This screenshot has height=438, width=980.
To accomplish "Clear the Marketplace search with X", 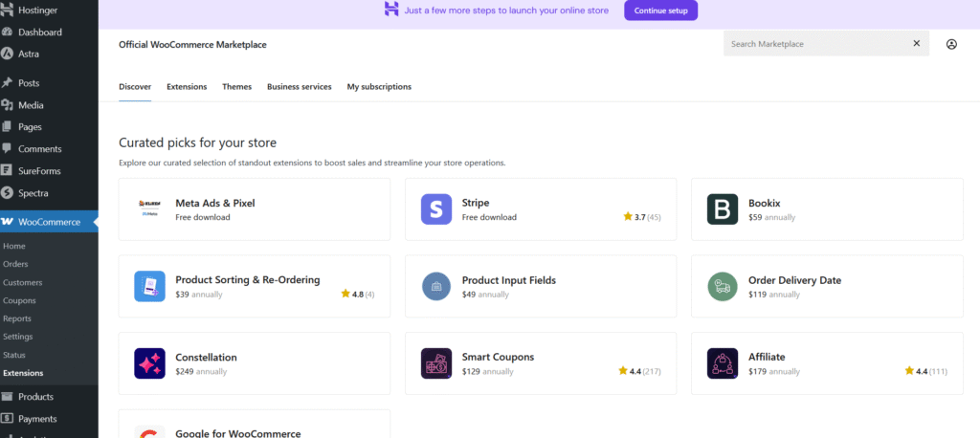I will click(x=916, y=44).
